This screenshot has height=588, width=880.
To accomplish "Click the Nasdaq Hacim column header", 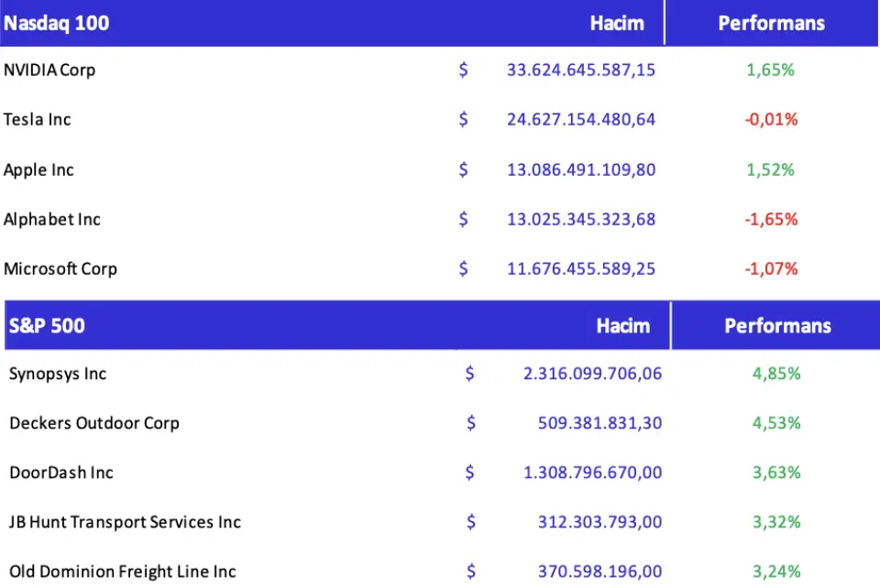I will [617, 23].
